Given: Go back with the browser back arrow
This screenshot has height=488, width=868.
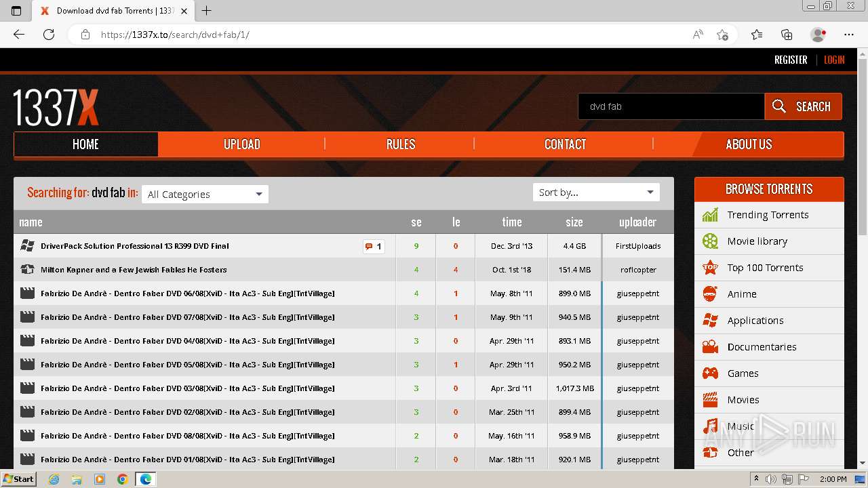Looking at the screenshot, I should [19, 35].
